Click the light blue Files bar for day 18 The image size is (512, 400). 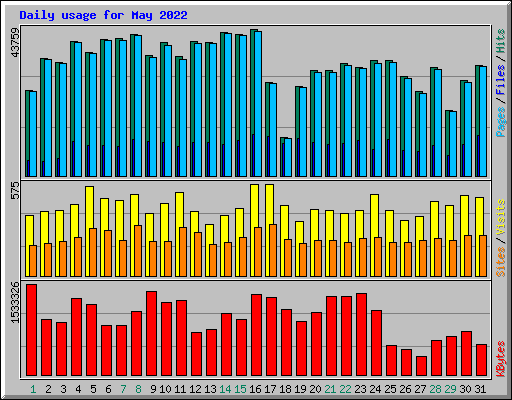coord(288,157)
